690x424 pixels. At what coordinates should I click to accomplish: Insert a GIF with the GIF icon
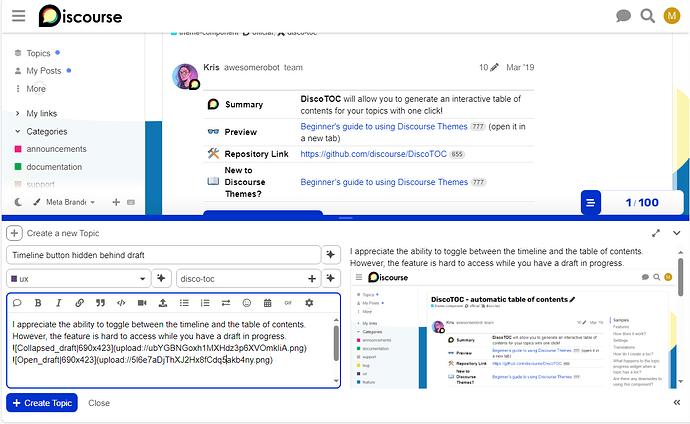coord(288,303)
